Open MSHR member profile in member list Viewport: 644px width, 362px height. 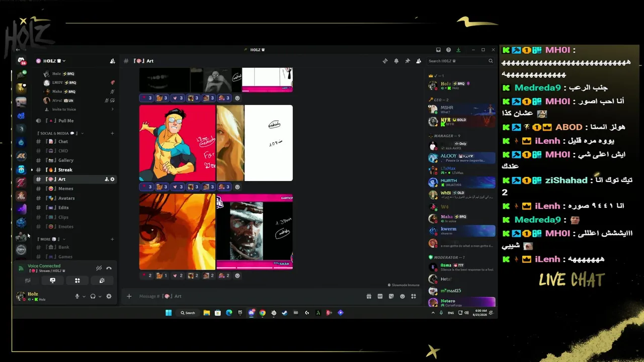coord(461,109)
